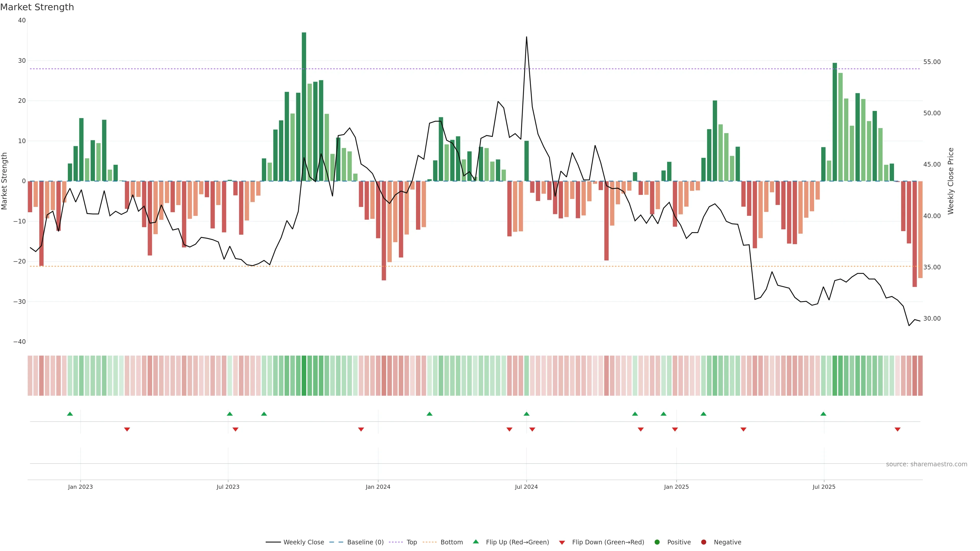Click the 55.00 right axis price label
This screenshot has width=980, height=551.
[932, 61]
